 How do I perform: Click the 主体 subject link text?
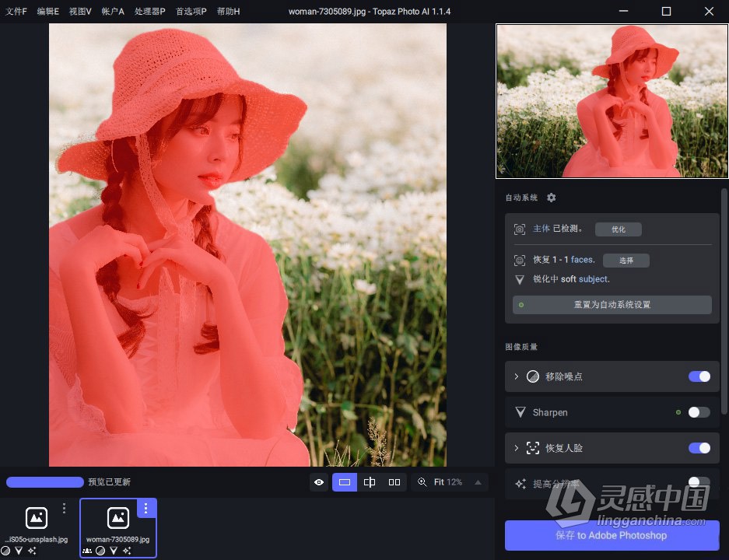point(541,229)
